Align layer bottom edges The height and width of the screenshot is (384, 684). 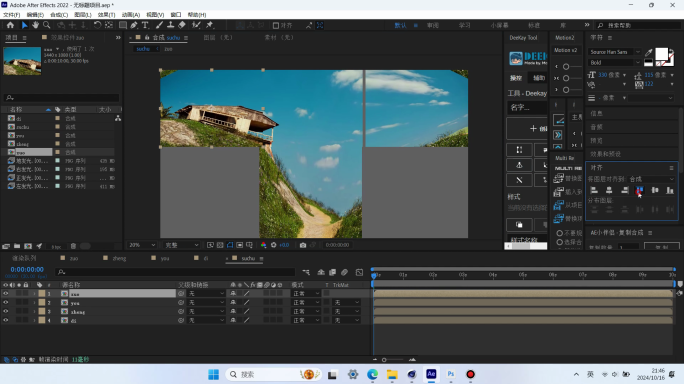point(670,190)
